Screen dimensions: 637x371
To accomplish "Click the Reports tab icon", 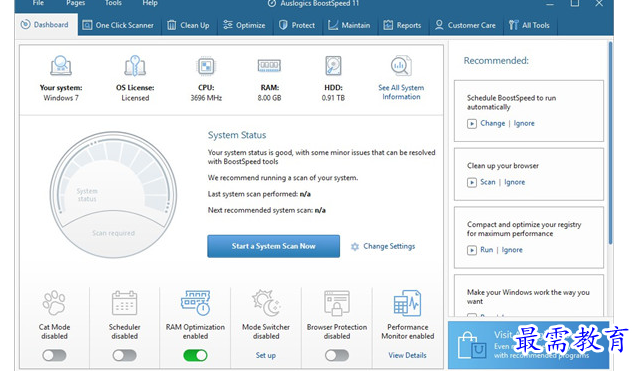I will [x=388, y=25].
